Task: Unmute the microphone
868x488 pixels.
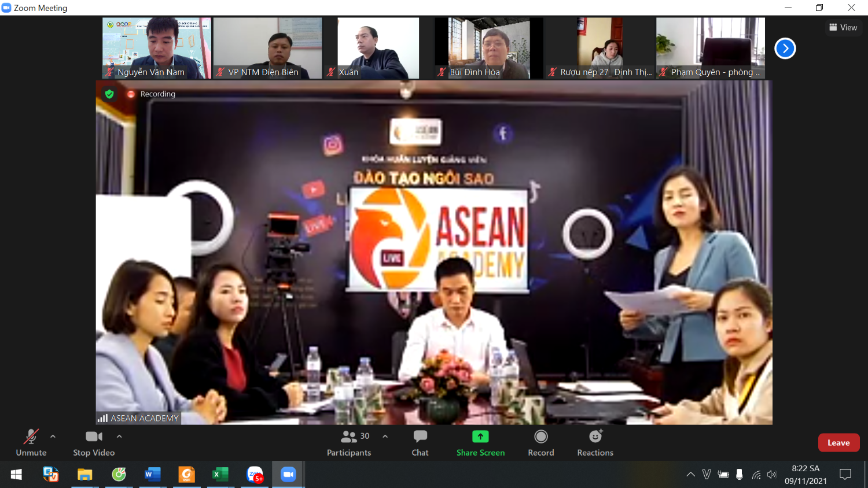Action: tap(31, 443)
